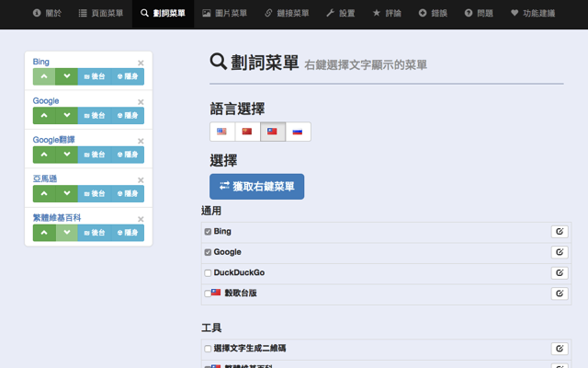Click the 工具 section heading
This screenshot has width=588, height=368.
211,328
